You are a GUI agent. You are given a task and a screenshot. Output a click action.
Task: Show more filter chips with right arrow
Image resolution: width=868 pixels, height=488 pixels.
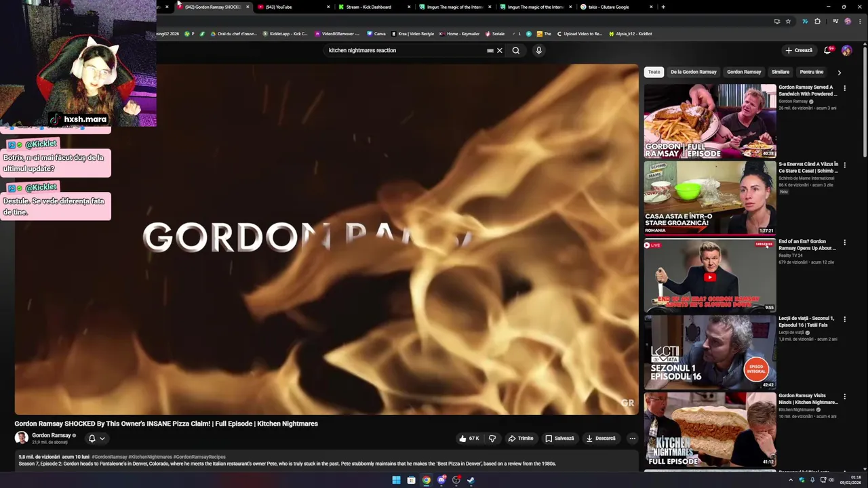[839, 72]
